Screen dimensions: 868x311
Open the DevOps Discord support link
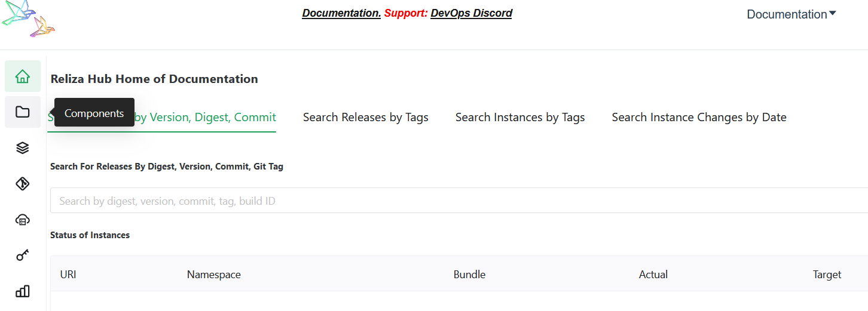click(x=471, y=13)
